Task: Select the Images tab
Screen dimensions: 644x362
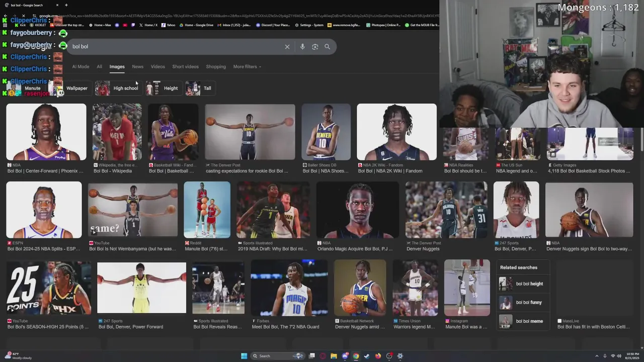Action: click(x=117, y=67)
